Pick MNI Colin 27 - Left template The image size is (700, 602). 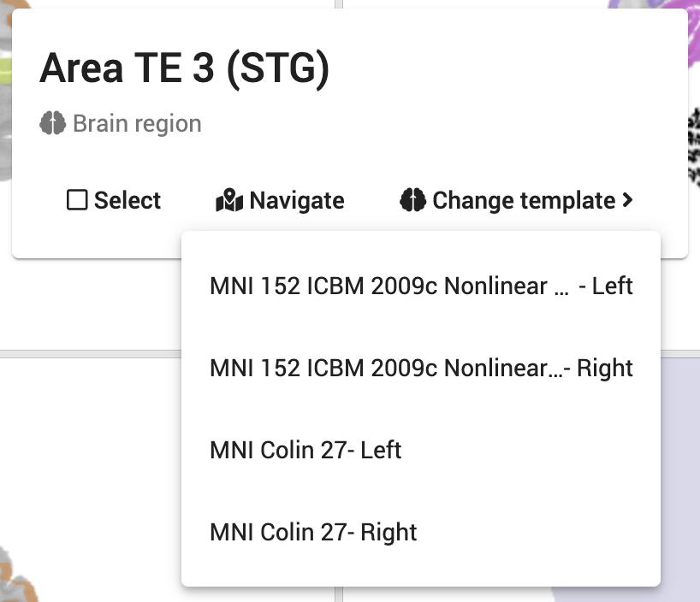[306, 450]
